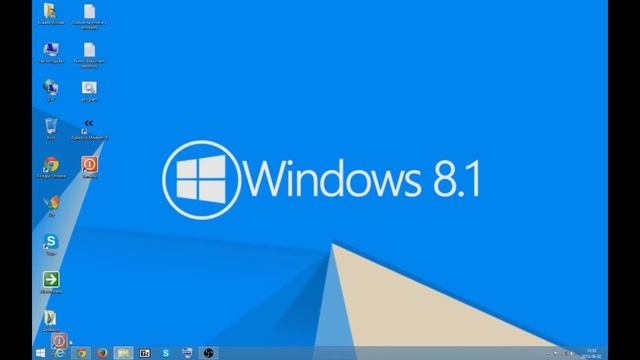Open Firefox from the taskbar
Screen dimensions: 640x360
(x=102, y=353)
